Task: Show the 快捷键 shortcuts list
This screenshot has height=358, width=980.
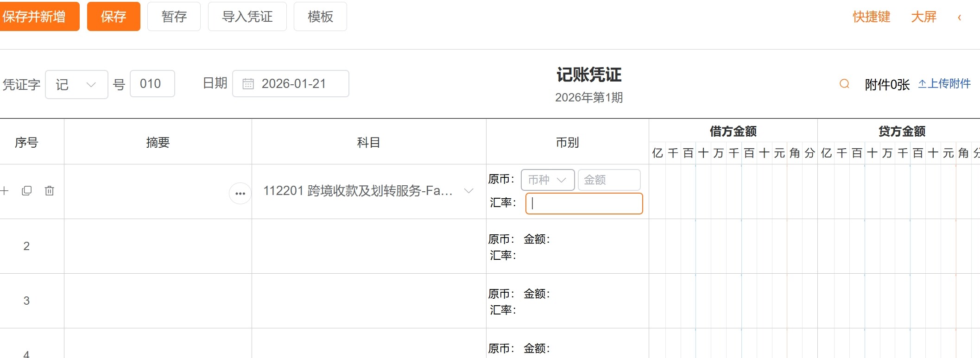Action: click(x=871, y=17)
